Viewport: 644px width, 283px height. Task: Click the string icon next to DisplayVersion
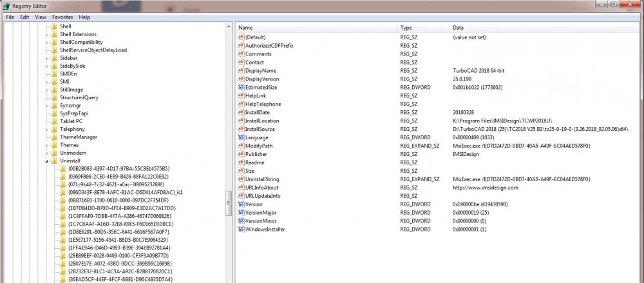tap(241, 79)
